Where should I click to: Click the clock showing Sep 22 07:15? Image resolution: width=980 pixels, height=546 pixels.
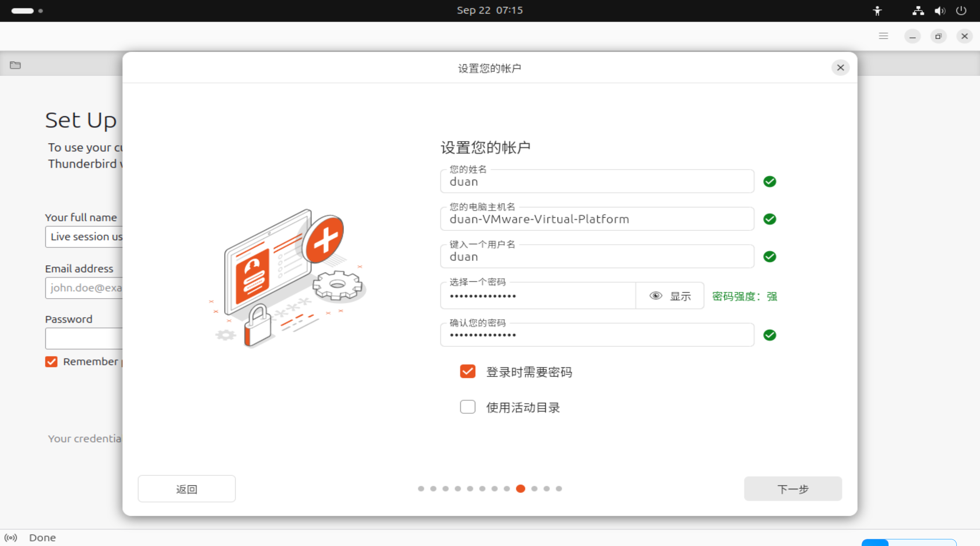[x=490, y=11]
